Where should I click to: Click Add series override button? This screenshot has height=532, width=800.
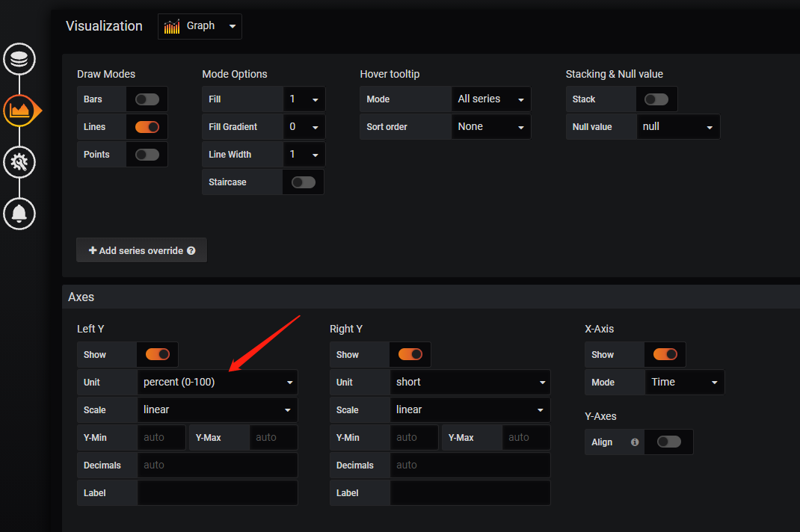pyautogui.click(x=141, y=250)
